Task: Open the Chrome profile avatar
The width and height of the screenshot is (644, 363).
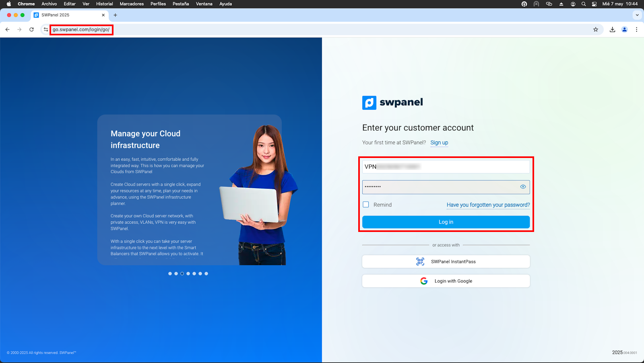Action: (x=625, y=29)
